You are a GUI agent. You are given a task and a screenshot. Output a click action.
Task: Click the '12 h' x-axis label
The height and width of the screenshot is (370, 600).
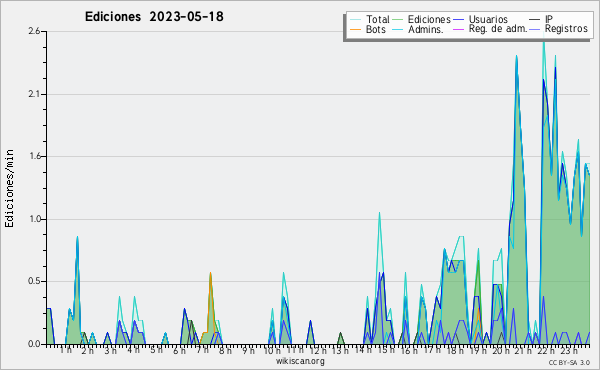(318, 350)
